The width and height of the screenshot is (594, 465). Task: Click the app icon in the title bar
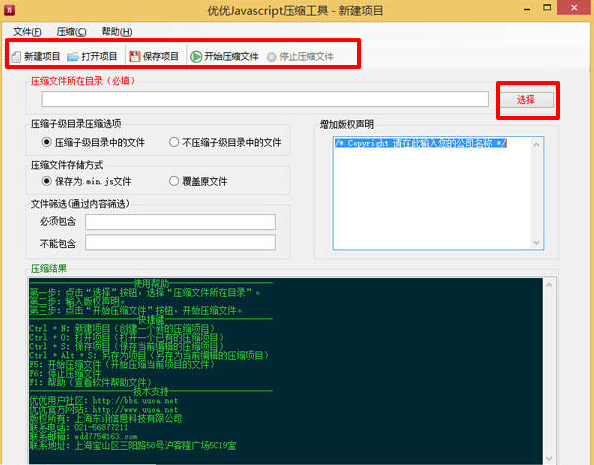[9, 9]
